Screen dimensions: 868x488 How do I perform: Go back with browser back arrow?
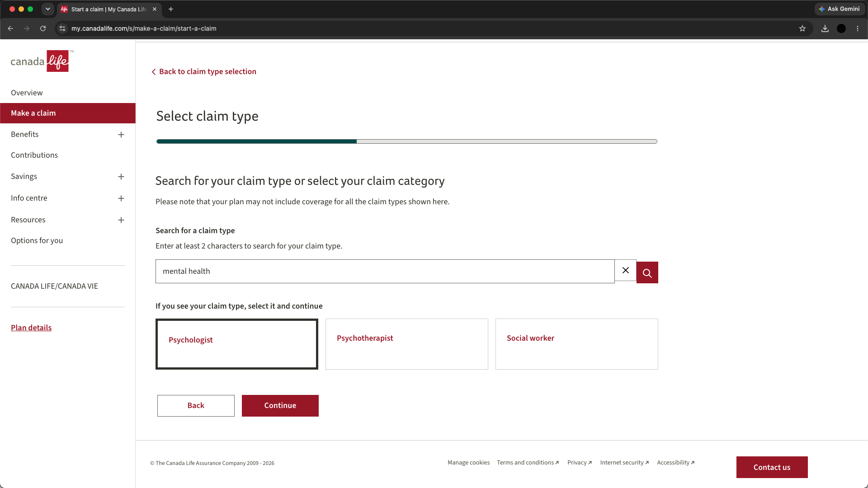click(10, 28)
